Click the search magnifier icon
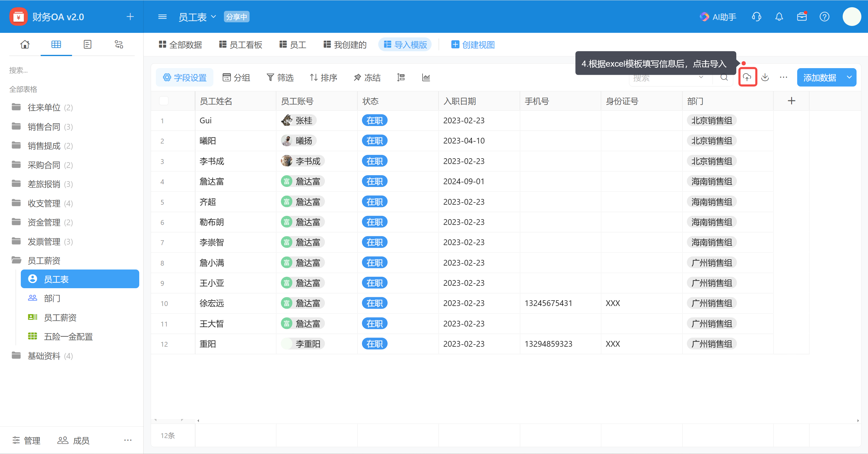 [x=724, y=77]
